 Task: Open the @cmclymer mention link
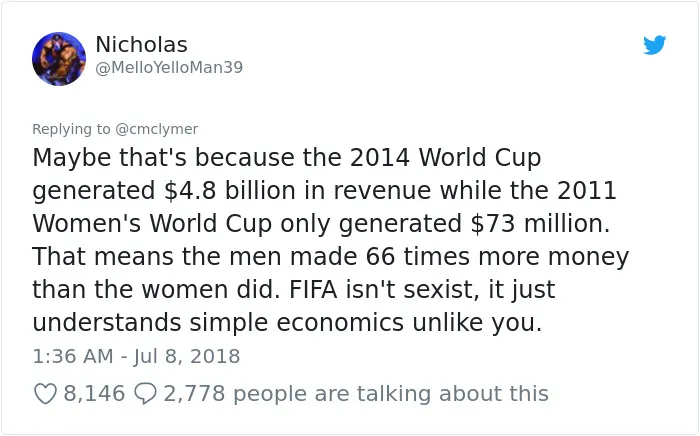pyautogui.click(x=156, y=129)
